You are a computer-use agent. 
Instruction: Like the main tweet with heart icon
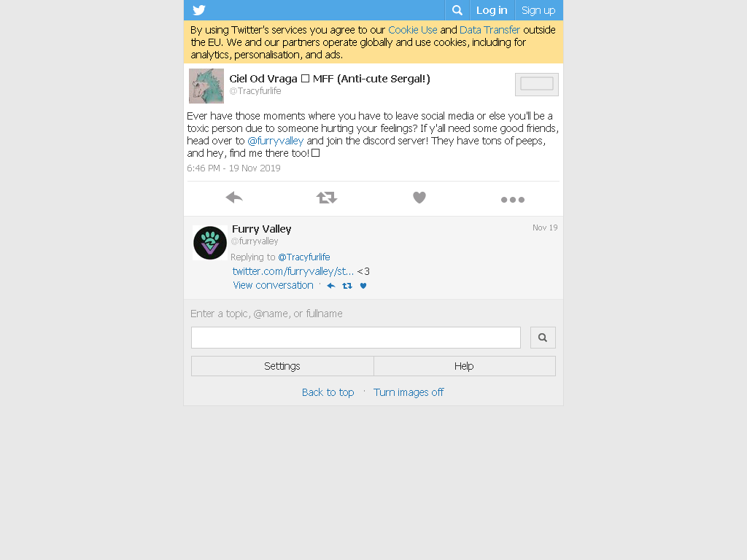(x=419, y=197)
